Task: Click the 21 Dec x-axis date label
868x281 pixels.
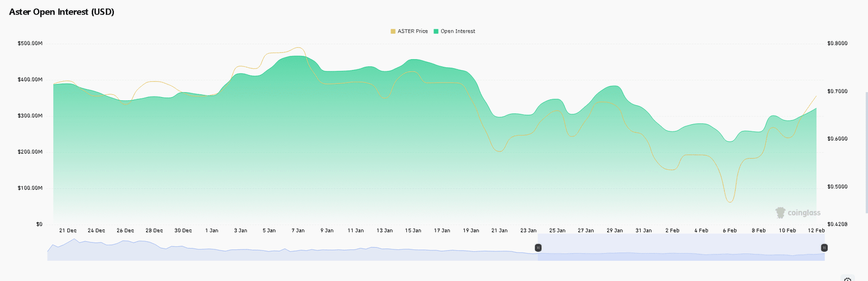Action: click(x=68, y=231)
